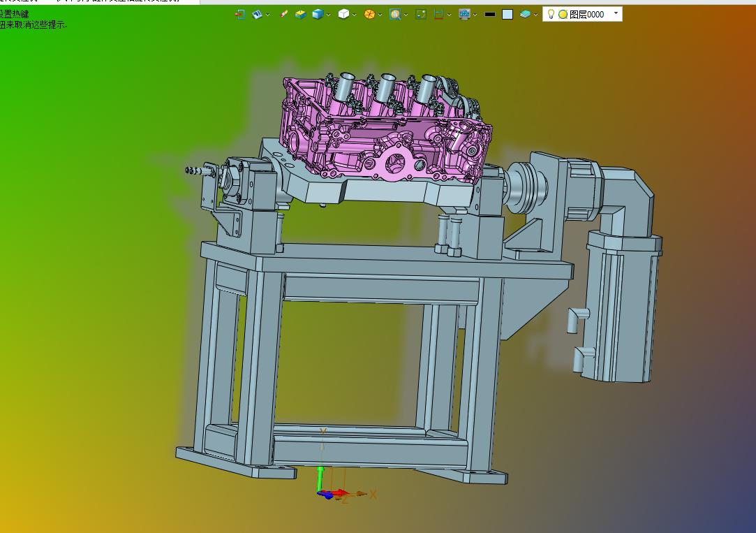
Task: Click the green square snap icon
Action: 421,15
